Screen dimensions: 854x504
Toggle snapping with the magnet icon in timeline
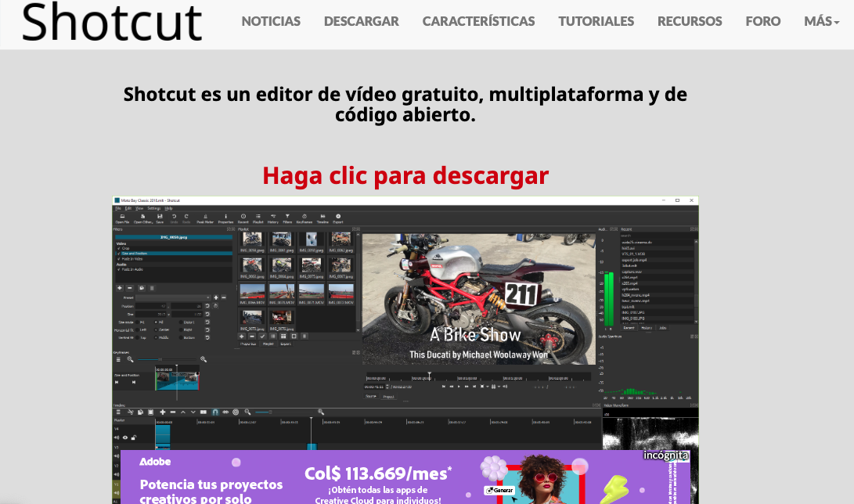pos(214,412)
